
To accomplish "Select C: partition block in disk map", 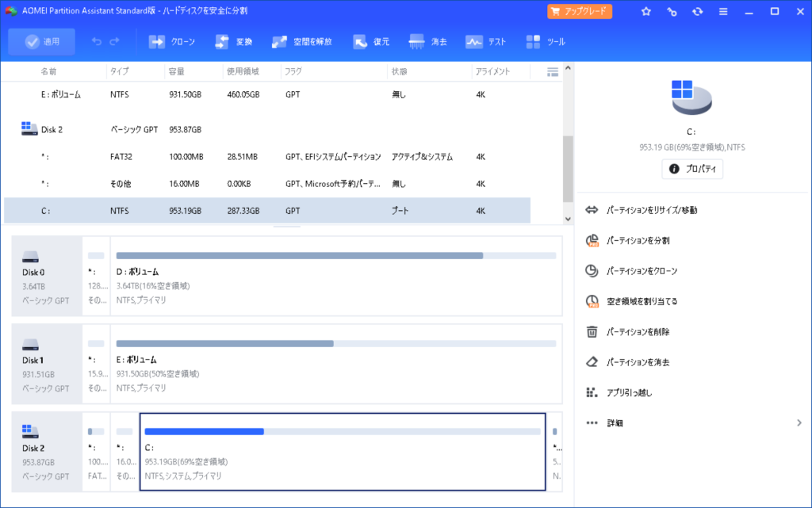I will [343, 453].
